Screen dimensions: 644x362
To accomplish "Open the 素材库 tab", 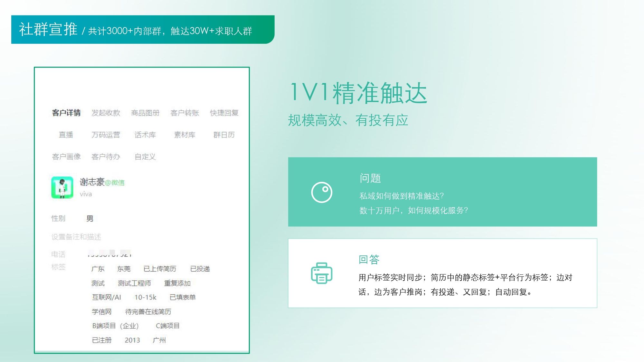I will pos(185,135).
